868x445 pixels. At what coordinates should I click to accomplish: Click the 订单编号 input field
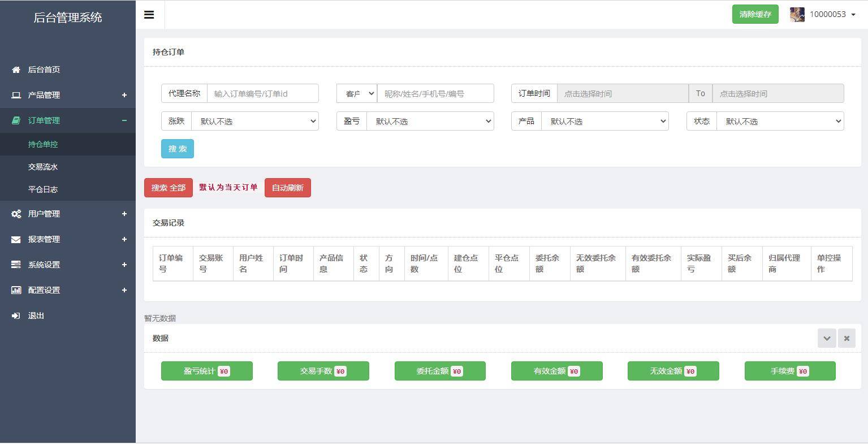262,93
